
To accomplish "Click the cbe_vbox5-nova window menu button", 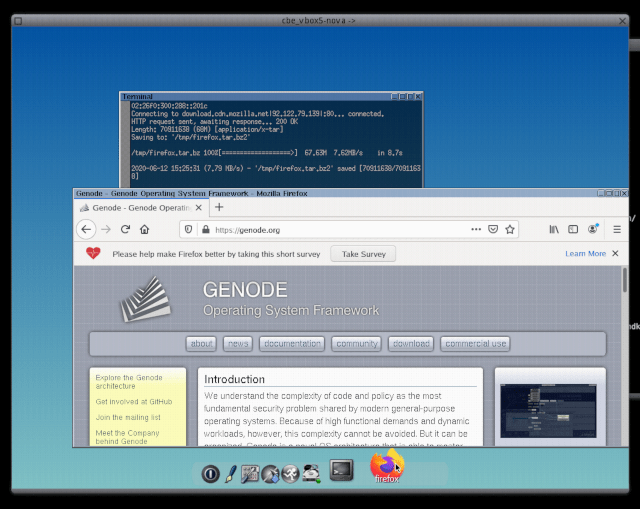I will tap(18, 21).
